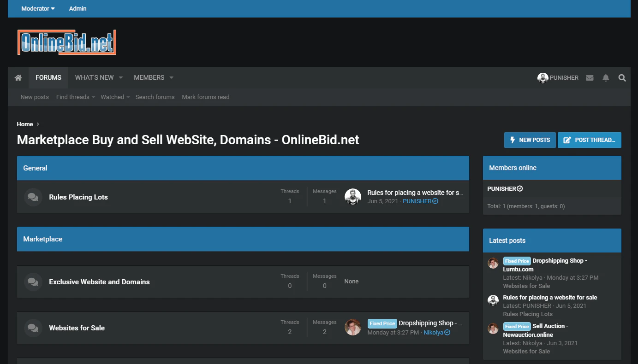Click the avatar next to Dropshipping Shop - Lumtu.com
The image size is (638, 364).
coord(493,263)
